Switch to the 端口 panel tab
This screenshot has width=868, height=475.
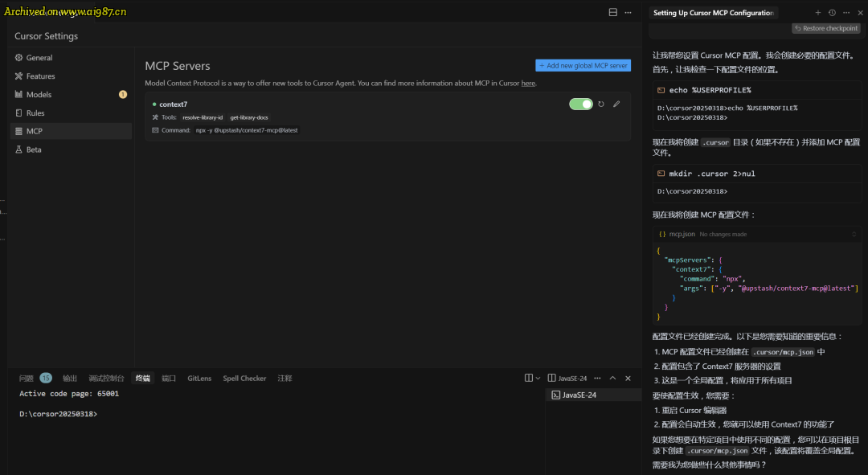click(169, 378)
